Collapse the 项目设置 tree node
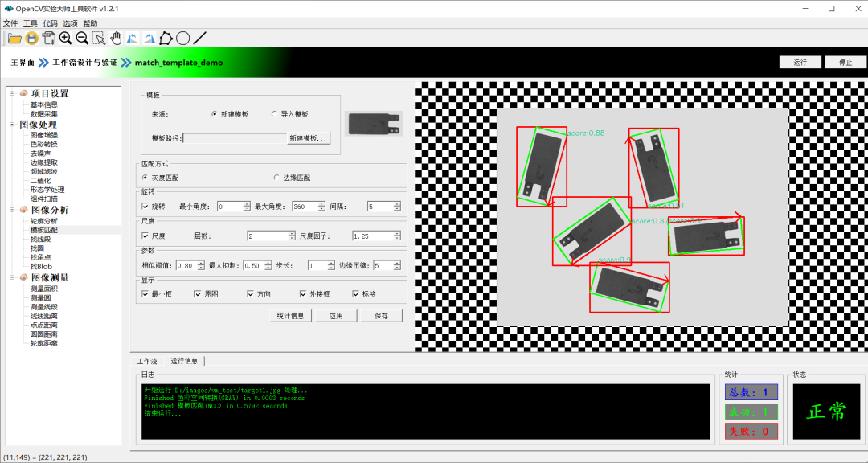The height and width of the screenshot is (463, 868). point(12,93)
